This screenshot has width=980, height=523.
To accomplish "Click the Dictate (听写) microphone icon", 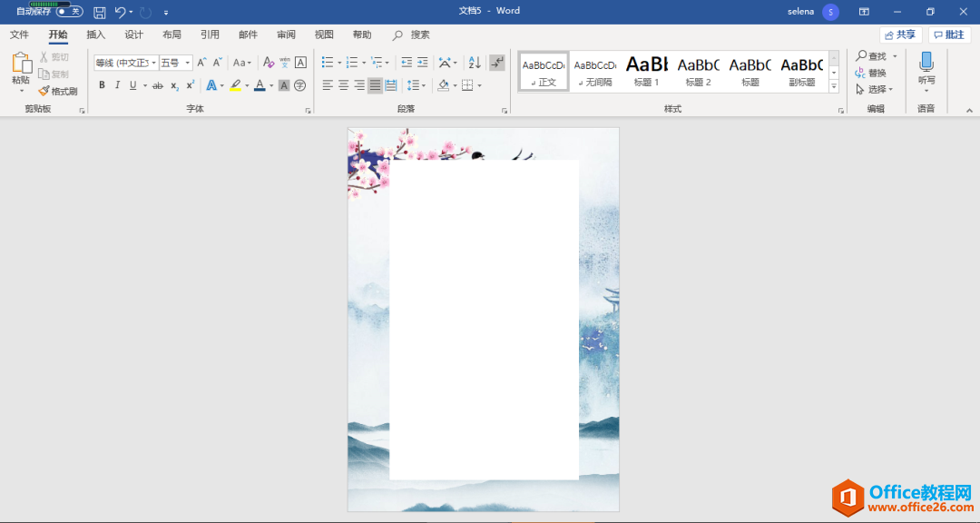I will (x=926, y=63).
